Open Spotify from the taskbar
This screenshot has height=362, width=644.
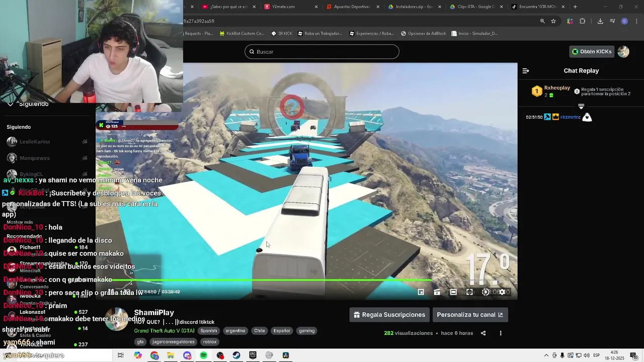(x=203, y=355)
